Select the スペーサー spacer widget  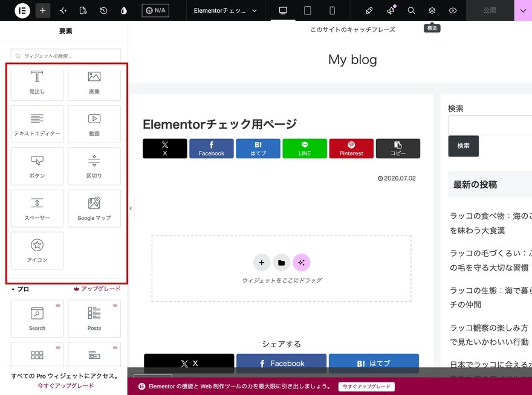(x=37, y=208)
